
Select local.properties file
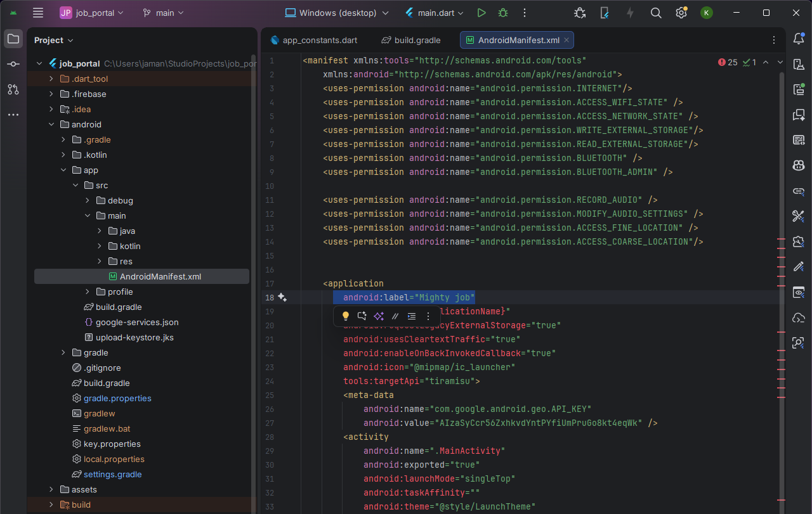[108, 459]
